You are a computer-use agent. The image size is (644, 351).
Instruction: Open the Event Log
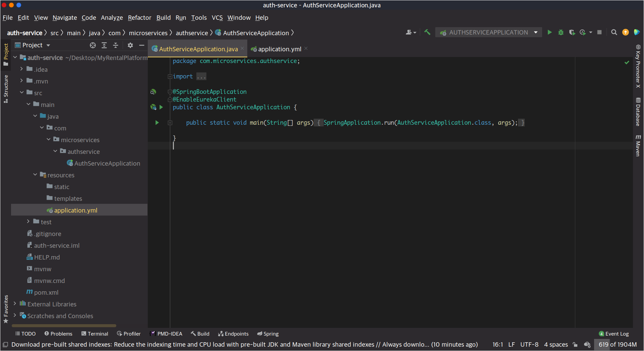click(x=617, y=334)
